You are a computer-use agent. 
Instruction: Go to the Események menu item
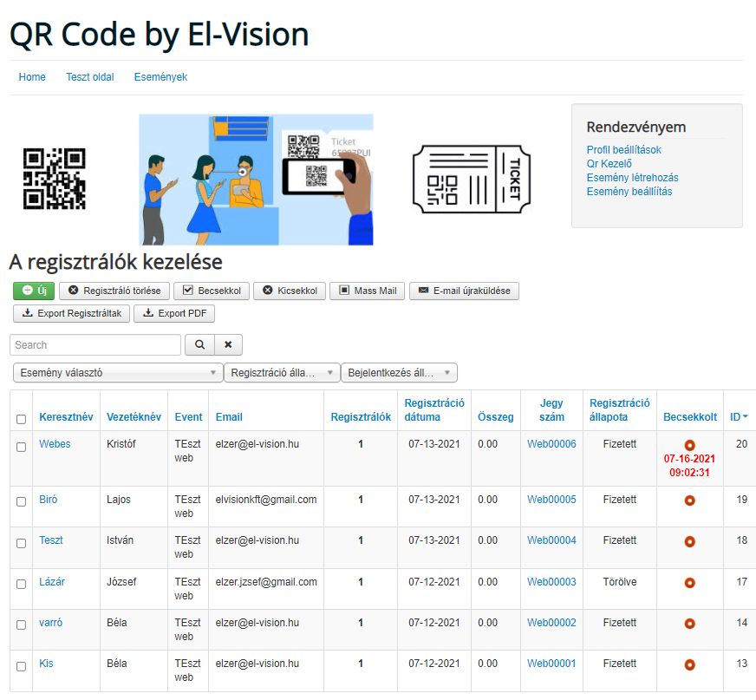coord(160,77)
